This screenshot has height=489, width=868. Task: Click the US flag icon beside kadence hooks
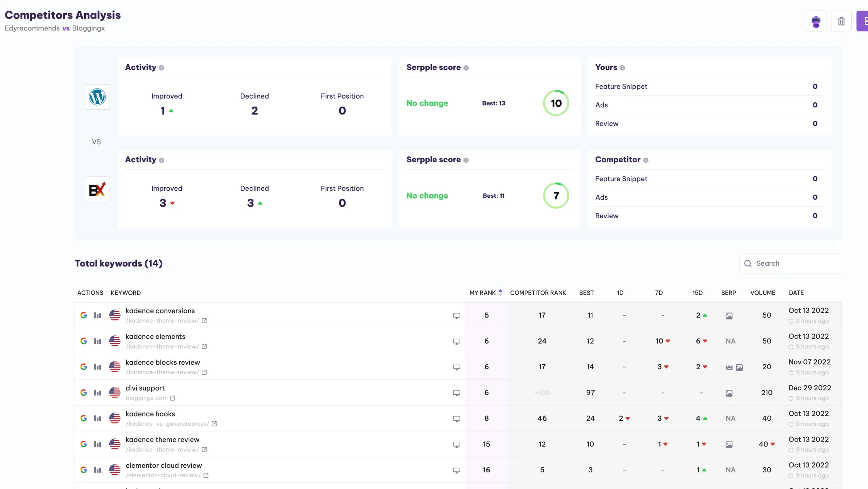point(115,418)
